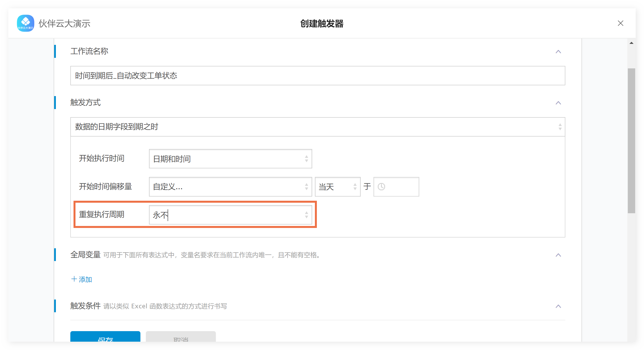Open the 当天 day selector dropdown
The image size is (644, 350).
337,187
